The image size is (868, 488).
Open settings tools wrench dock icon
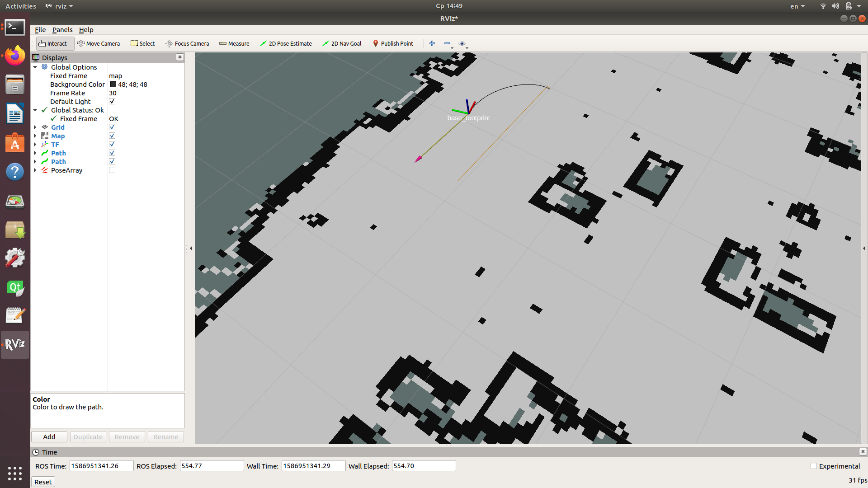[15, 258]
